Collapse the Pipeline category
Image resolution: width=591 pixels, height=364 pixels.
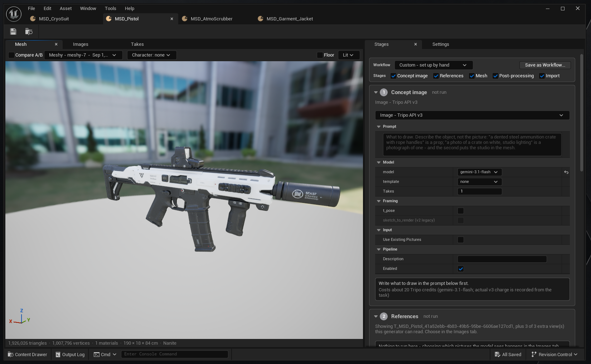[379, 249]
